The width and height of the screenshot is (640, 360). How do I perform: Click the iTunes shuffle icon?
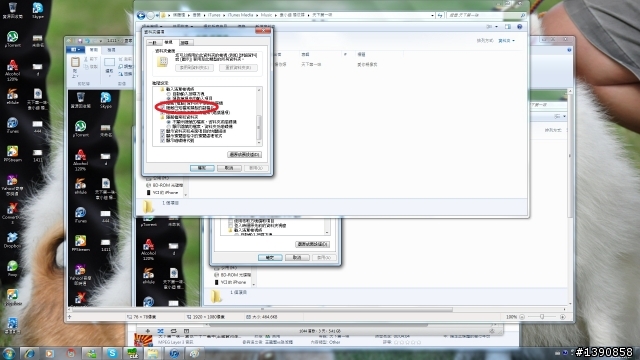[x=160, y=331]
